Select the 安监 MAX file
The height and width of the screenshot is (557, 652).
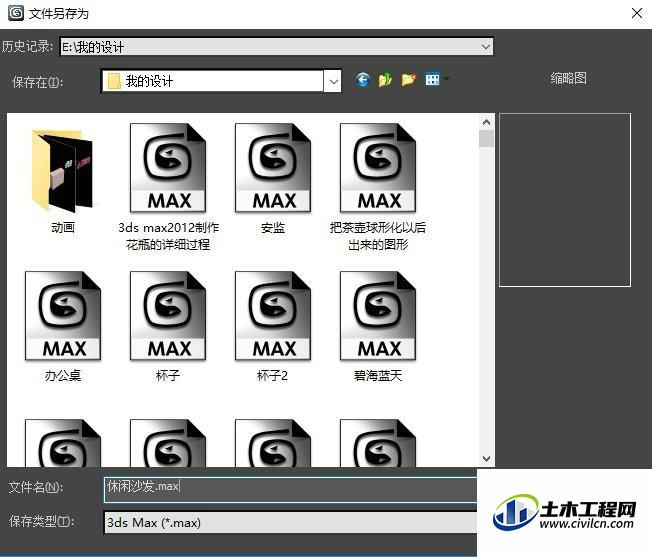[x=273, y=179]
